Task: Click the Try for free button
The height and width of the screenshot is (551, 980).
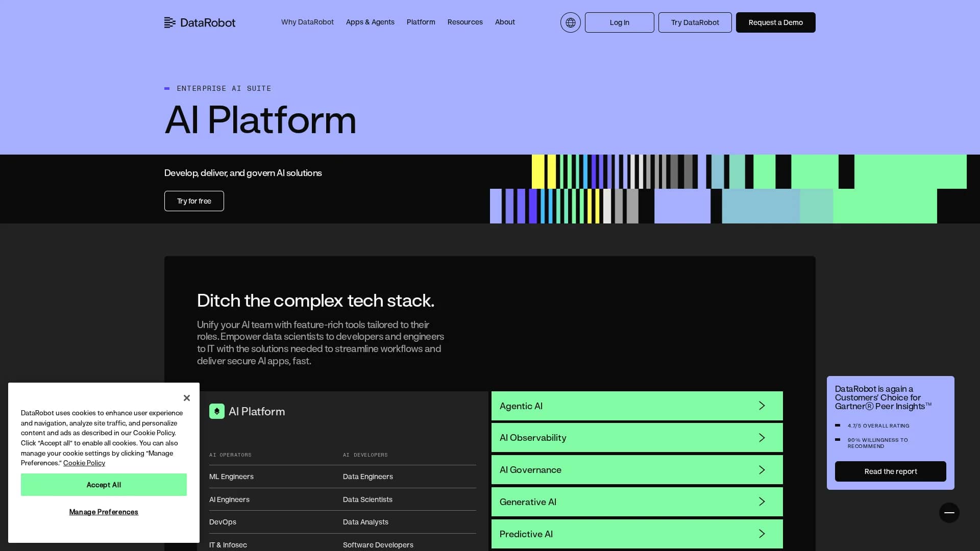Action: point(194,201)
